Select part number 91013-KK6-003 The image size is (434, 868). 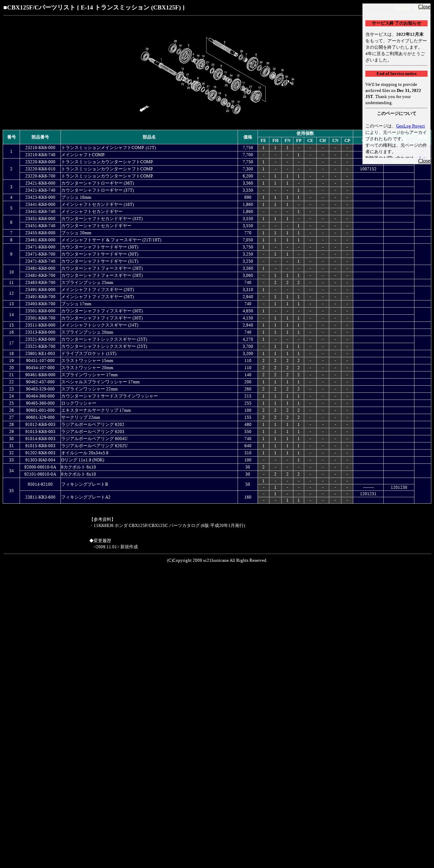(40, 432)
